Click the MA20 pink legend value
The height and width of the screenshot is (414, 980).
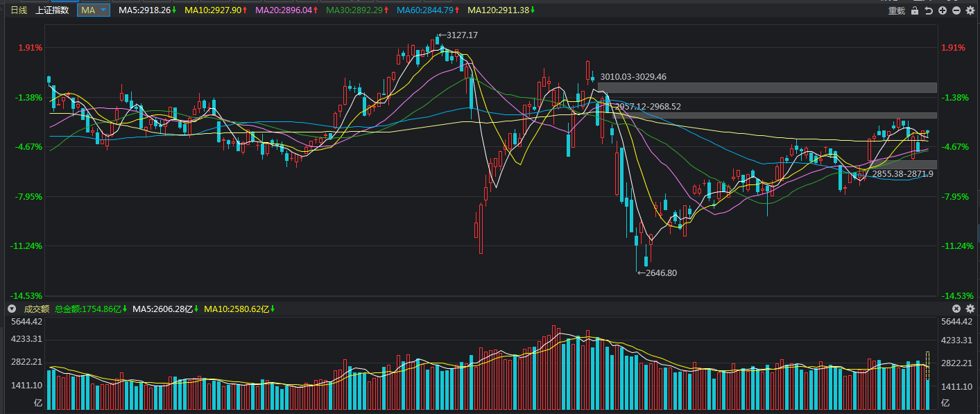click(286, 10)
